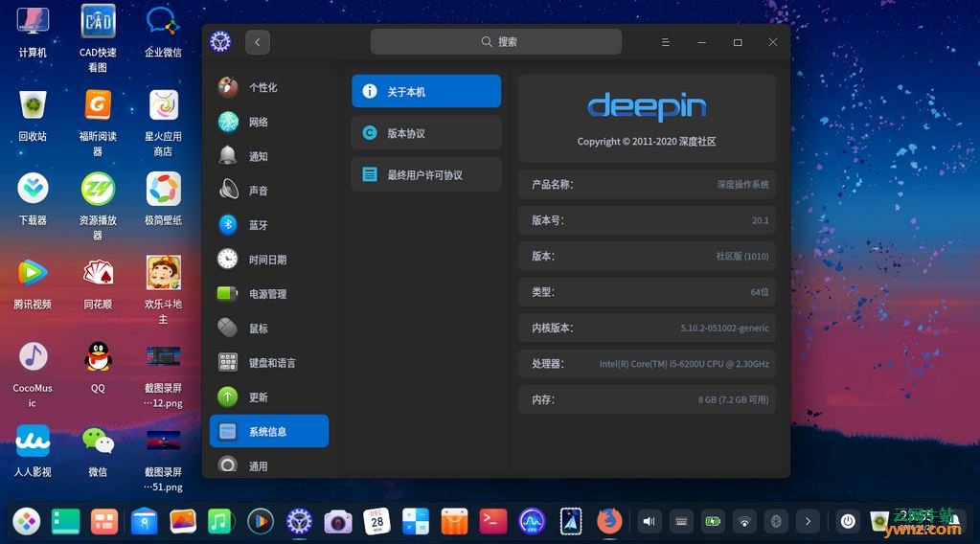Open 通知 notification settings
The height and width of the screenshot is (544, 980).
coord(269,156)
